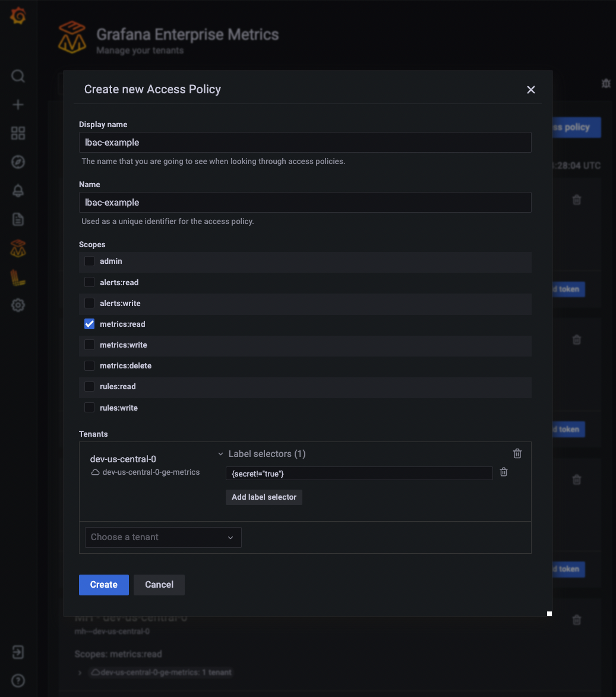Screen dimensions: 616x697
Task: Open Help with the question mark icon
Action: pyautogui.click(x=18, y=680)
